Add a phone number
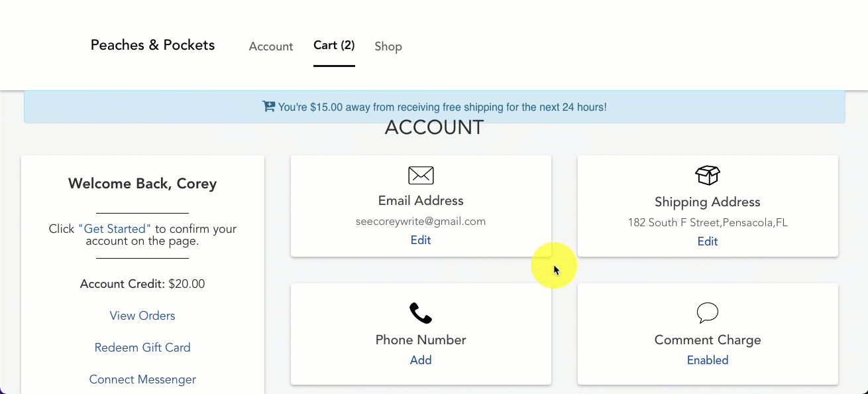 click(421, 360)
